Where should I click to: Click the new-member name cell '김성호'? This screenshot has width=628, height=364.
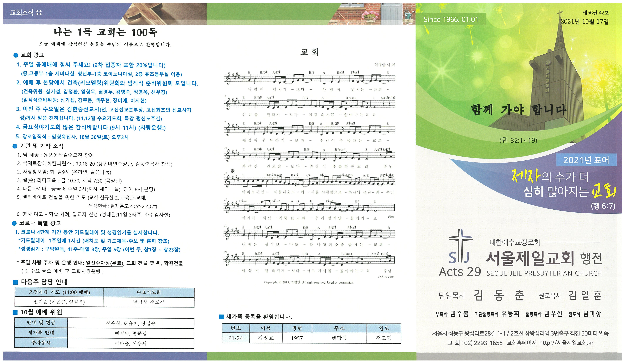point(266,338)
